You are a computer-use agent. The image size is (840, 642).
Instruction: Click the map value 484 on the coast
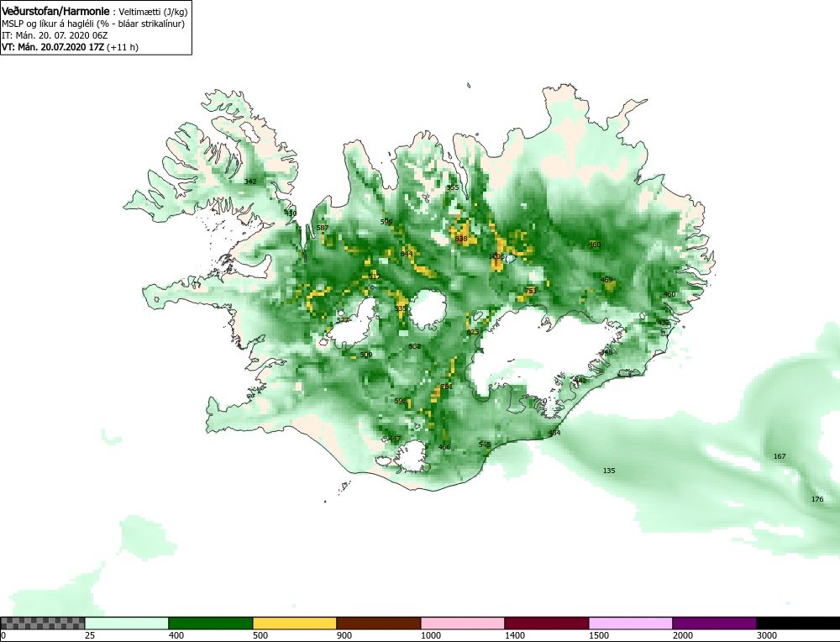point(554,433)
